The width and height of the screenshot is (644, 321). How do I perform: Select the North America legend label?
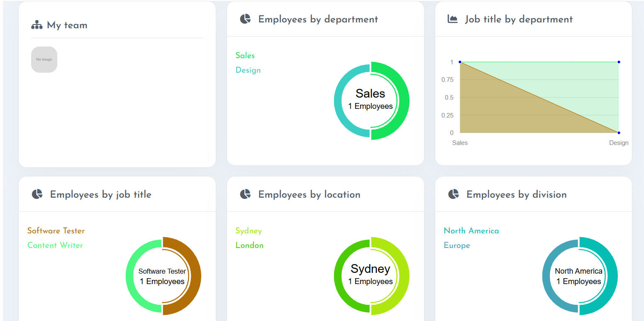(471, 231)
